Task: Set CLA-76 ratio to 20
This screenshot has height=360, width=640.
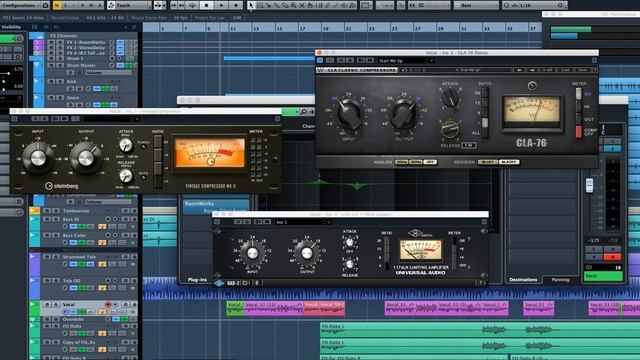Action: point(484,93)
